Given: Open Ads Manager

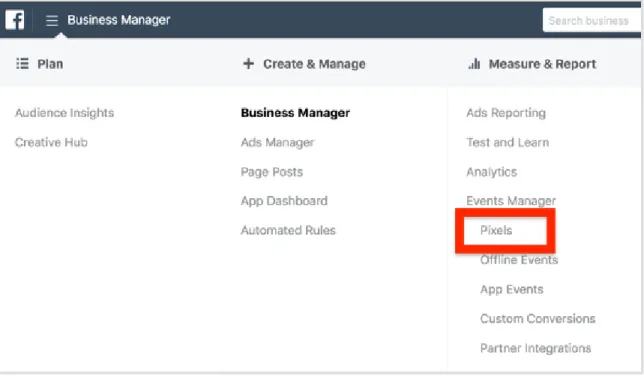Looking at the screenshot, I should pos(278,143).
